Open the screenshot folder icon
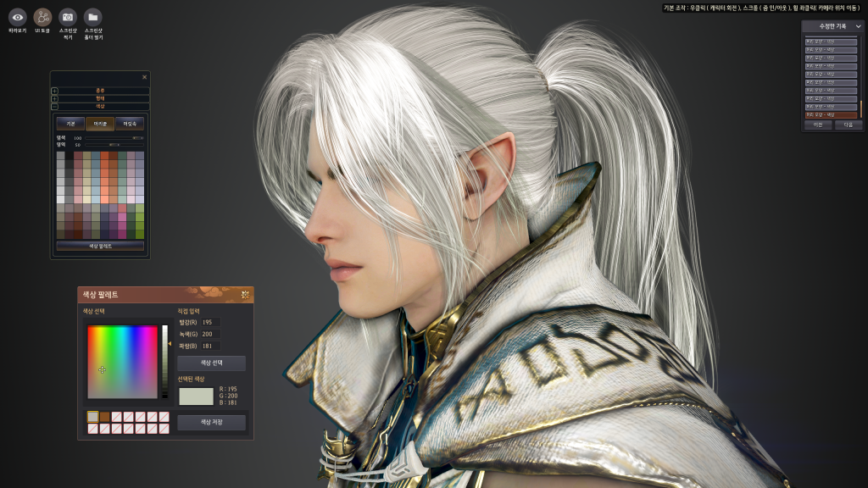Image resolution: width=868 pixels, height=488 pixels. pyautogui.click(x=93, y=17)
